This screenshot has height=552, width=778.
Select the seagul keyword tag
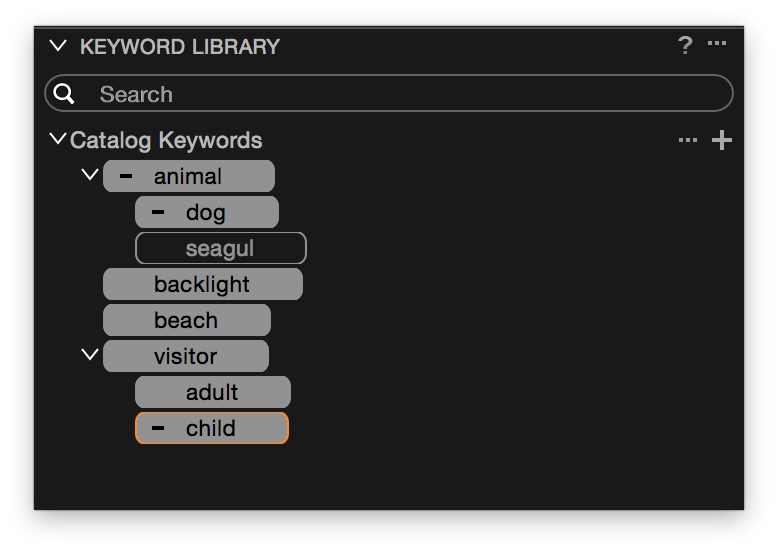(221, 248)
